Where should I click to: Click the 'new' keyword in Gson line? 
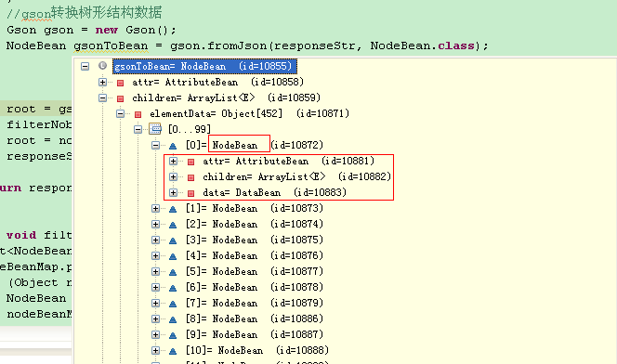[106, 31]
